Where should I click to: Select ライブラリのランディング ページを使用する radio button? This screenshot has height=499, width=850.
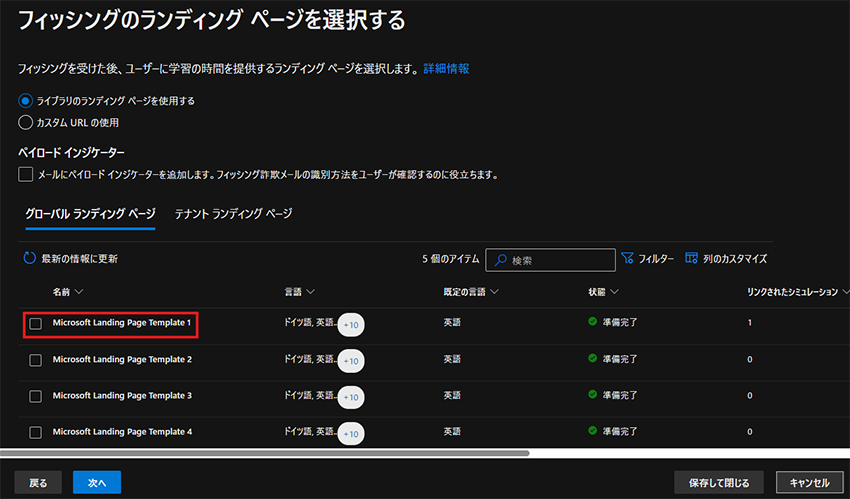click(x=25, y=101)
